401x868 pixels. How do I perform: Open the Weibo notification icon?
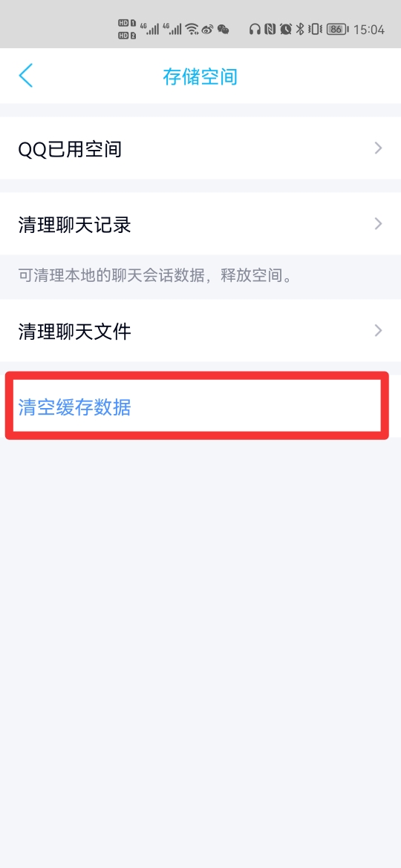click(x=208, y=30)
